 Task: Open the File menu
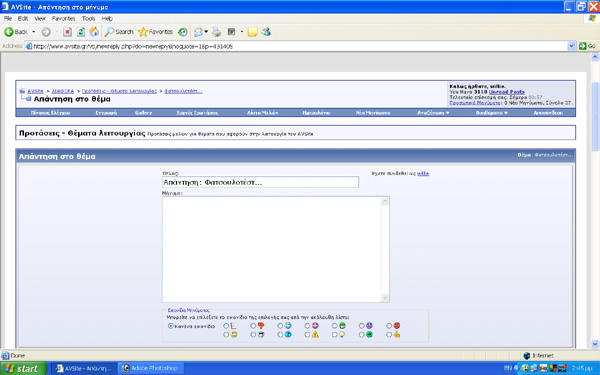[x=8, y=18]
